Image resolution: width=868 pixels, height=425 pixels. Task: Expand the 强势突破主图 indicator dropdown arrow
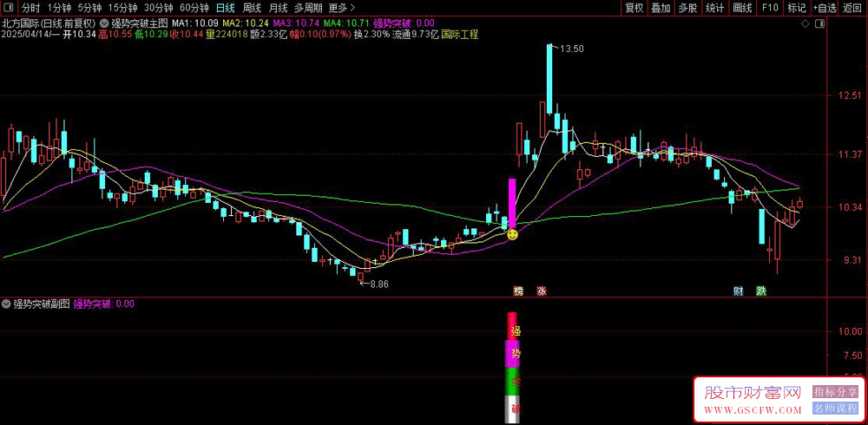pyautogui.click(x=105, y=23)
